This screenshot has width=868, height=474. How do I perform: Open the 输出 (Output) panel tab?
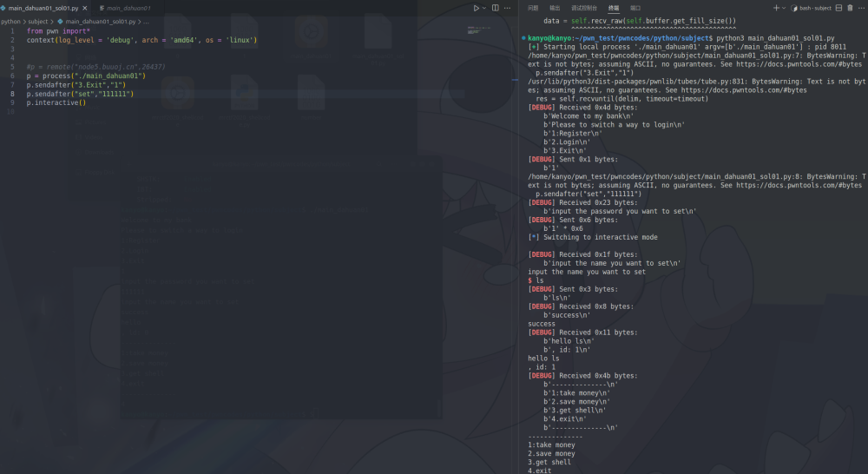(555, 8)
